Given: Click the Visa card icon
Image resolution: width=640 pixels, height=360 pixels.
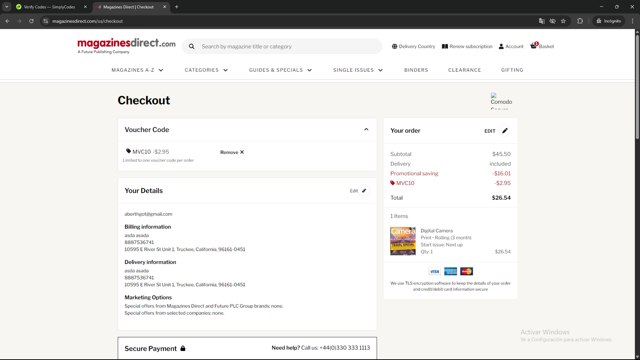Looking at the screenshot, I should coord(434,271).
